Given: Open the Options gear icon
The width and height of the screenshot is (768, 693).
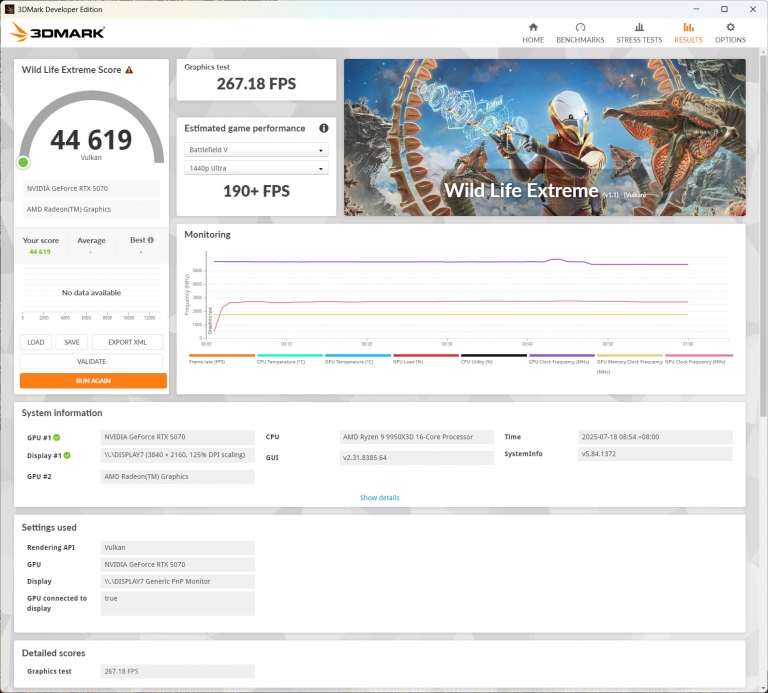Looking at the screenshot, I should 730,27.
